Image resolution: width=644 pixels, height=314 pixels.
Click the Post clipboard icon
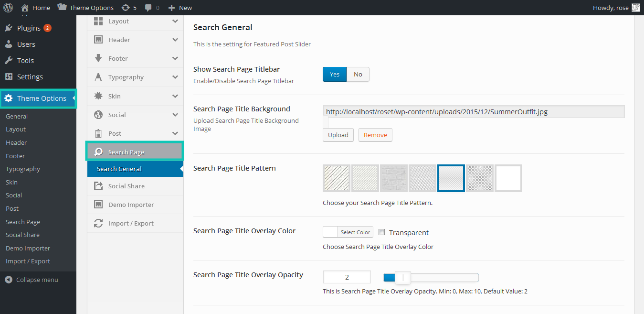tap(98, 133)
